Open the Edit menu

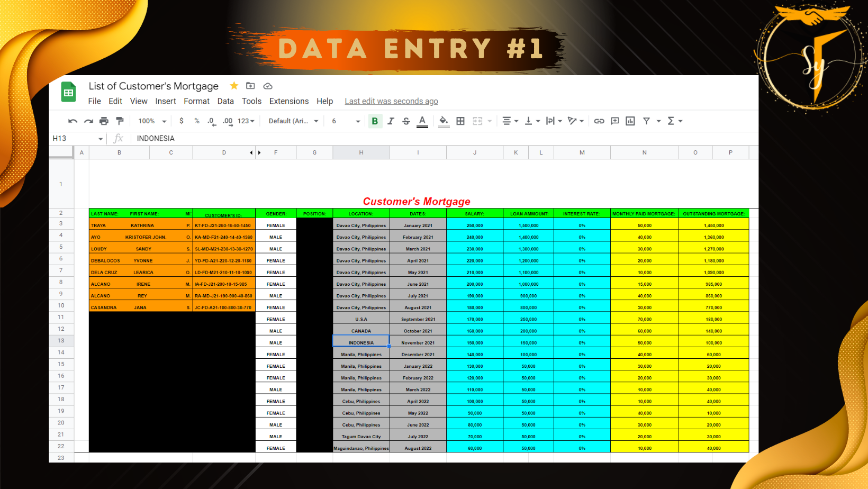coord(115,101)
